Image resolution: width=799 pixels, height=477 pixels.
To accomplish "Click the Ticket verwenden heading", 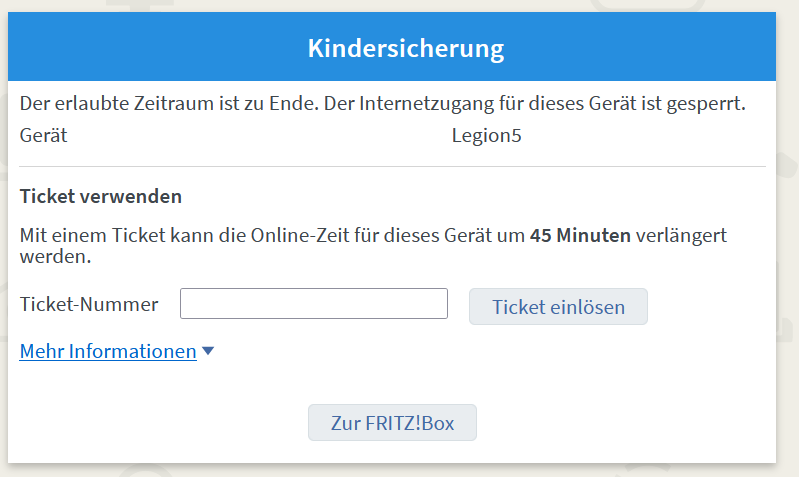I will point(100,195).
